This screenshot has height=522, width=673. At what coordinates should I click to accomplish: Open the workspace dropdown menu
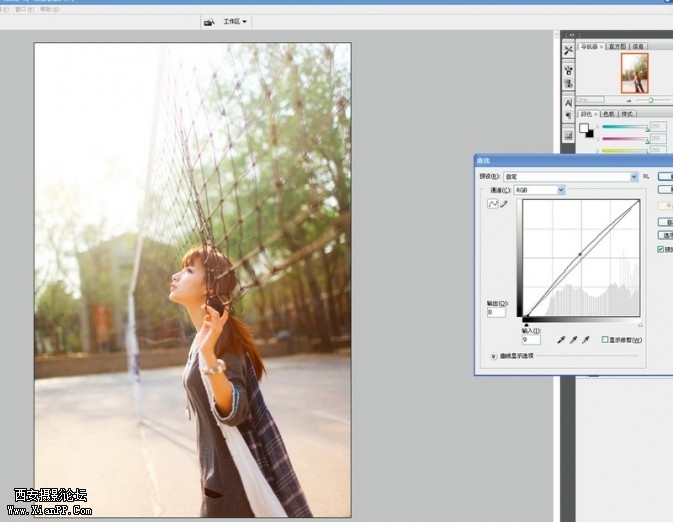point(235,21)
